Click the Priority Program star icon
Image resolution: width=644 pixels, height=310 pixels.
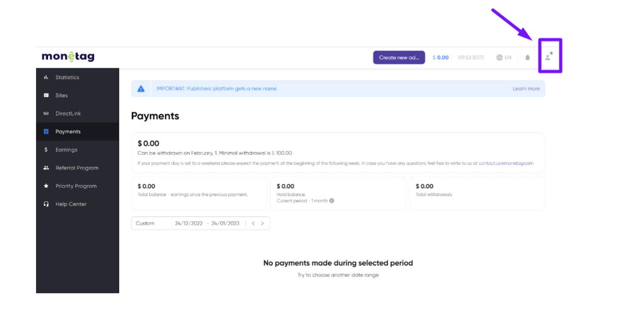tap(46, 186)
